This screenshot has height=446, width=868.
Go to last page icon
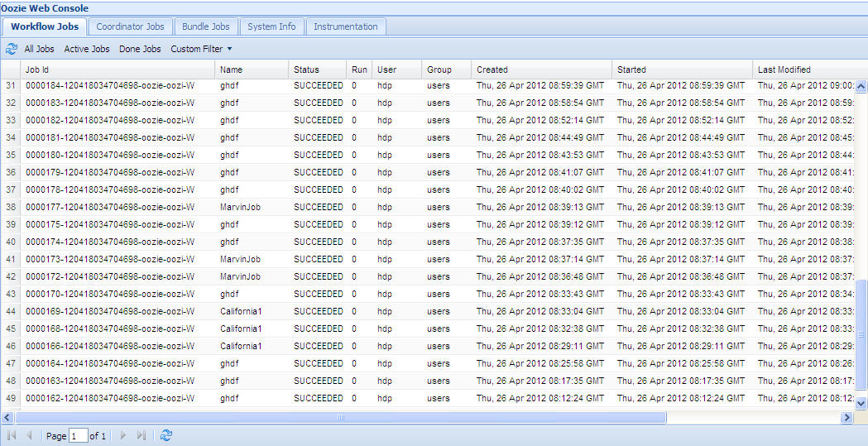(141, 435)
